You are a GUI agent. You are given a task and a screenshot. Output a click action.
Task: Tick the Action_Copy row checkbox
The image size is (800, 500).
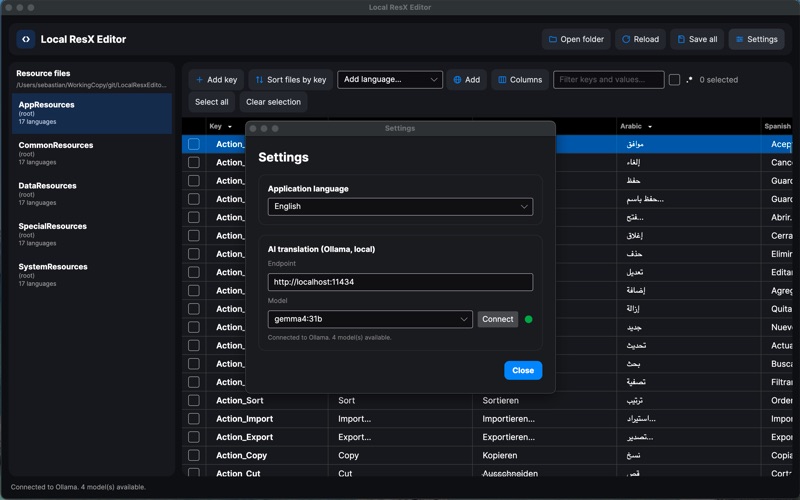194,456
